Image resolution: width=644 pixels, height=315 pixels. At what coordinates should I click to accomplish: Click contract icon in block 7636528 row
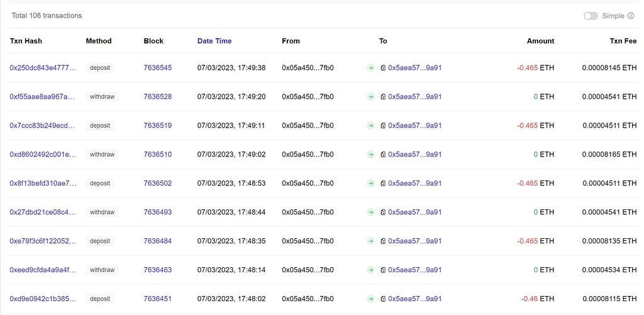pos(383,97)
